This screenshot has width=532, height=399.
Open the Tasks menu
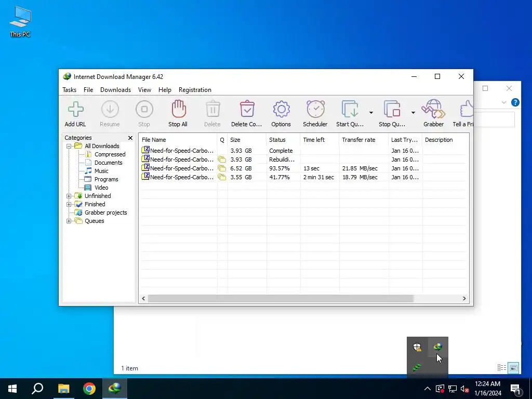pyautogui.click(x=69, y=90)
